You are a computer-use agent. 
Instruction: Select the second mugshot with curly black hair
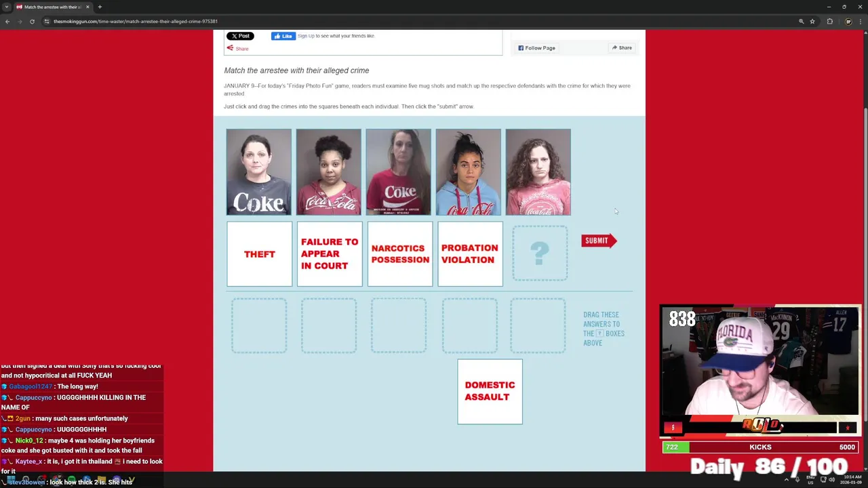pos(329,172)
